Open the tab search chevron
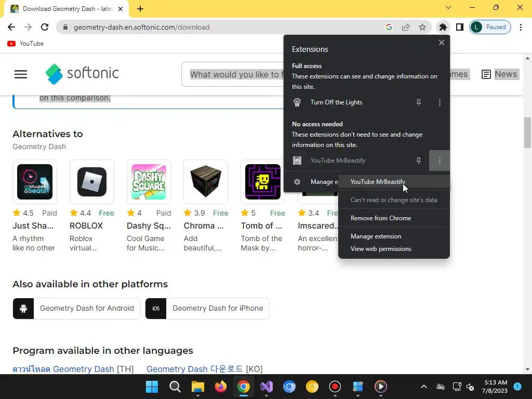 click(448, 7)
